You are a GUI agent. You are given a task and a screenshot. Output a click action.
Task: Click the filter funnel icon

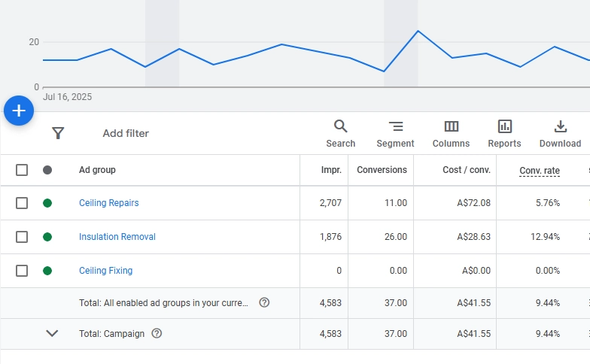click(x=58, y=133)
